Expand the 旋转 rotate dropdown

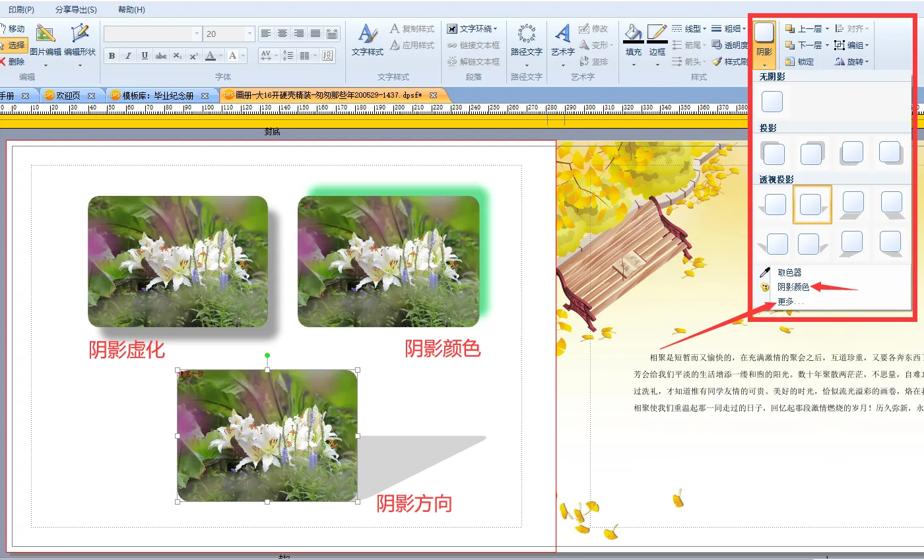point(852,62)
